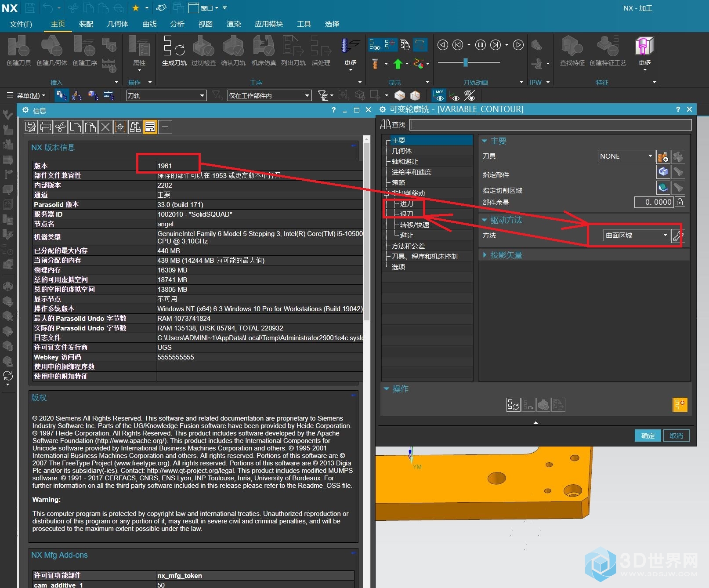Select 进给率和速度 in the dialog tree
The width and height of the screenshot is (709, 588).
click(412, 172)
